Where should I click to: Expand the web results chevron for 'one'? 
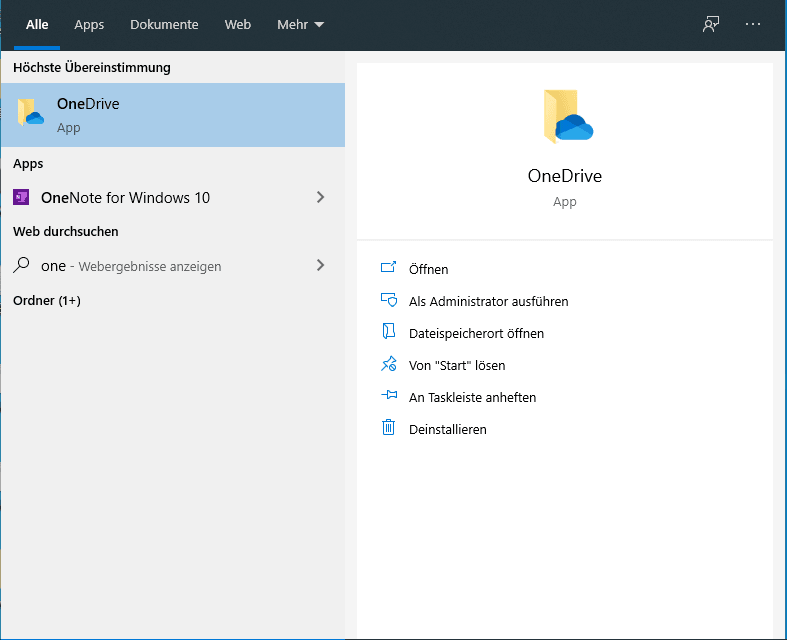320,265
